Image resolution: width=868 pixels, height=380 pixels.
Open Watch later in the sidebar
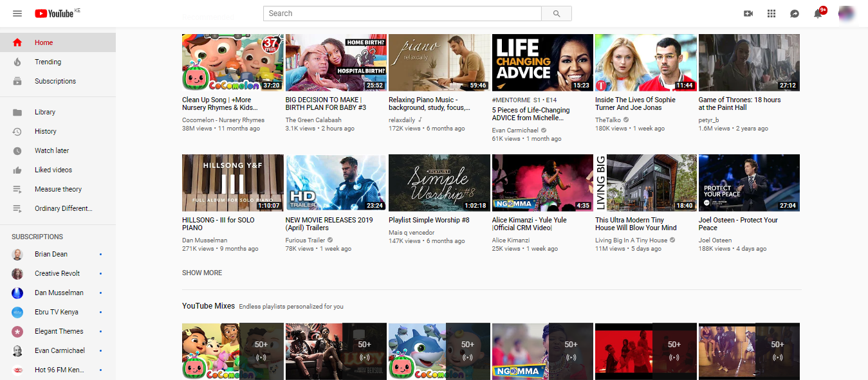tap(58, 150)
